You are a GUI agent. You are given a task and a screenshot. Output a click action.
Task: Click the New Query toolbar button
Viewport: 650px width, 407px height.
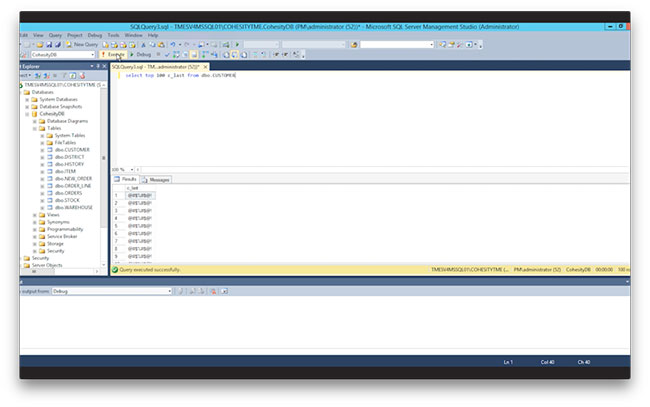(82, 44)
